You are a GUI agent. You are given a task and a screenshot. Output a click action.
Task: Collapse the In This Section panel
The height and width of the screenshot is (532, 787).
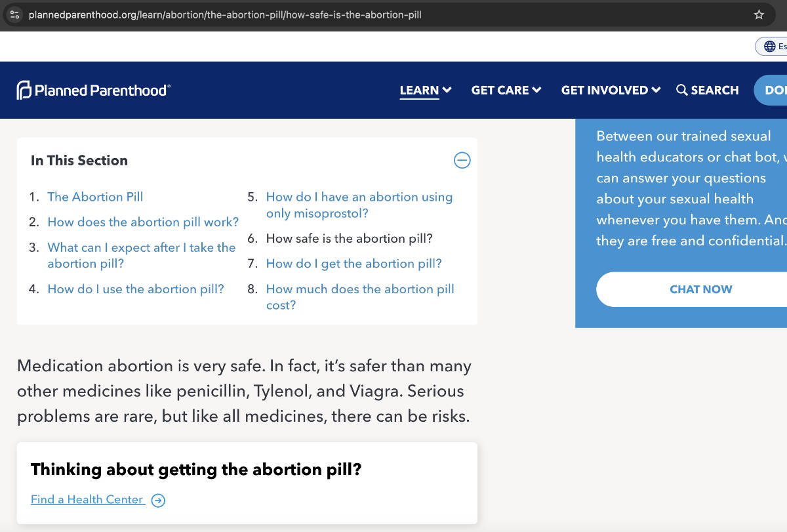point(462,160)
